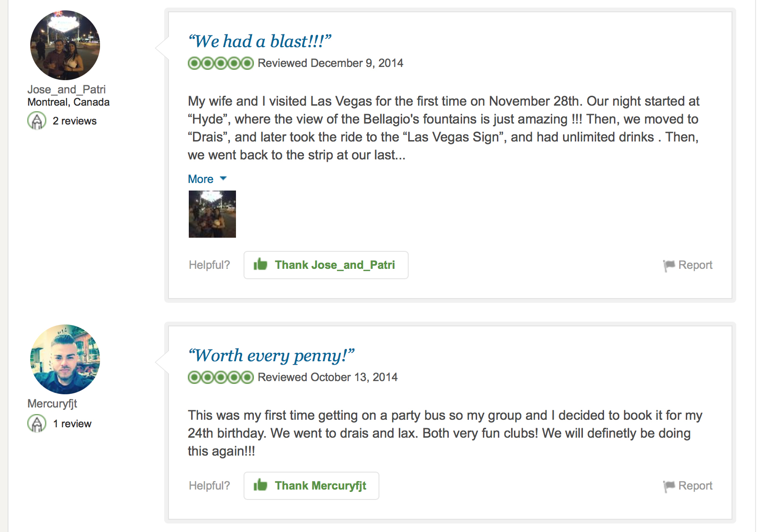This screenshot has height=532, width=757.
Task: Open the Jose_and_Patri username link
Action: click(67, 90)
